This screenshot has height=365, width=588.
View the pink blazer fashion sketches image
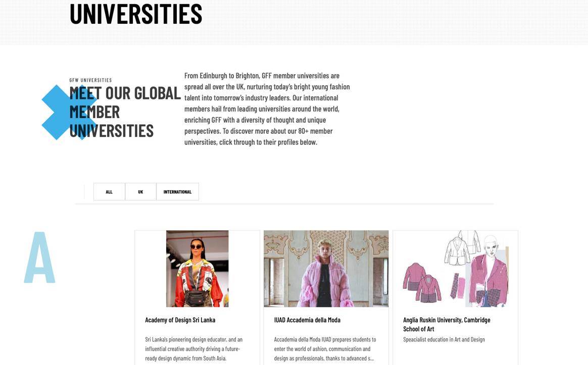456,269
